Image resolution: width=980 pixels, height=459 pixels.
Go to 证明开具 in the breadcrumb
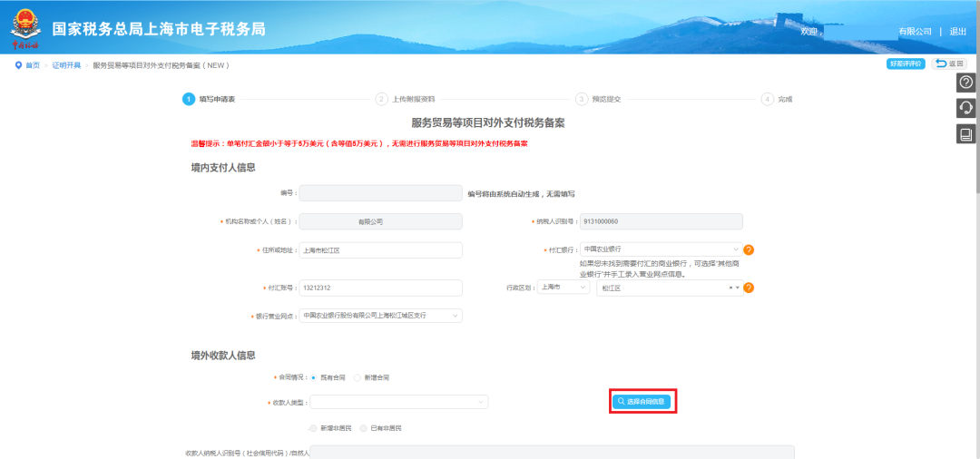click(66, 65)
